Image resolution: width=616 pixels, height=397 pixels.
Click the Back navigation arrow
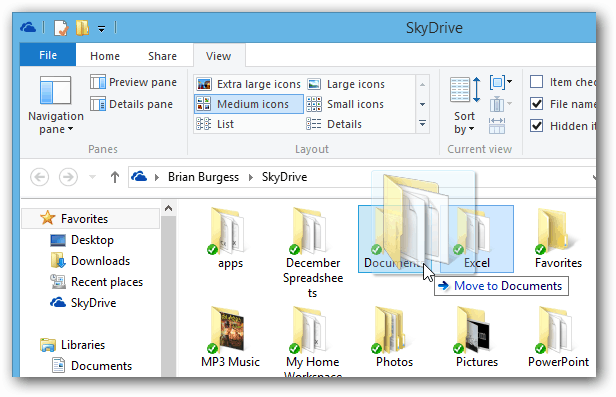pyautogui.click(x=40, y=177)
